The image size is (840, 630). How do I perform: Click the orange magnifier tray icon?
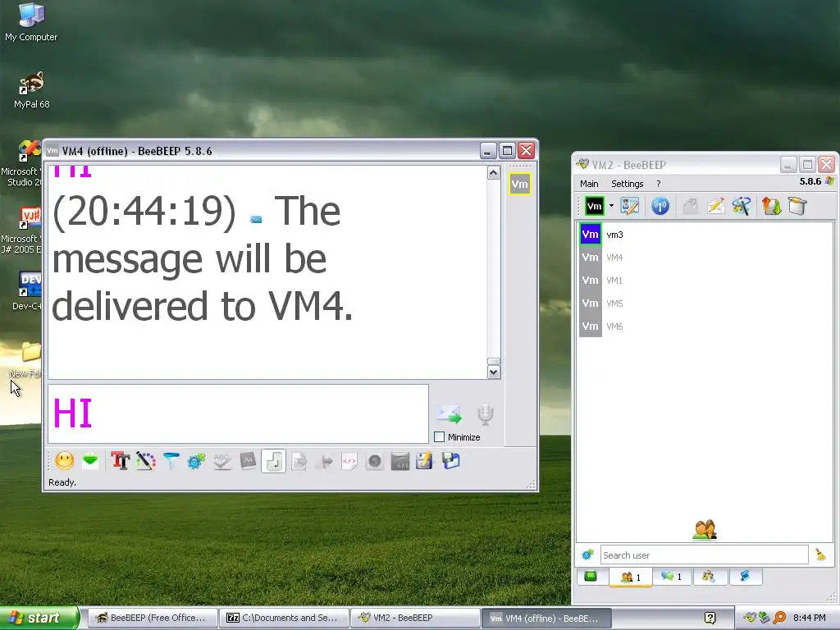779,619
